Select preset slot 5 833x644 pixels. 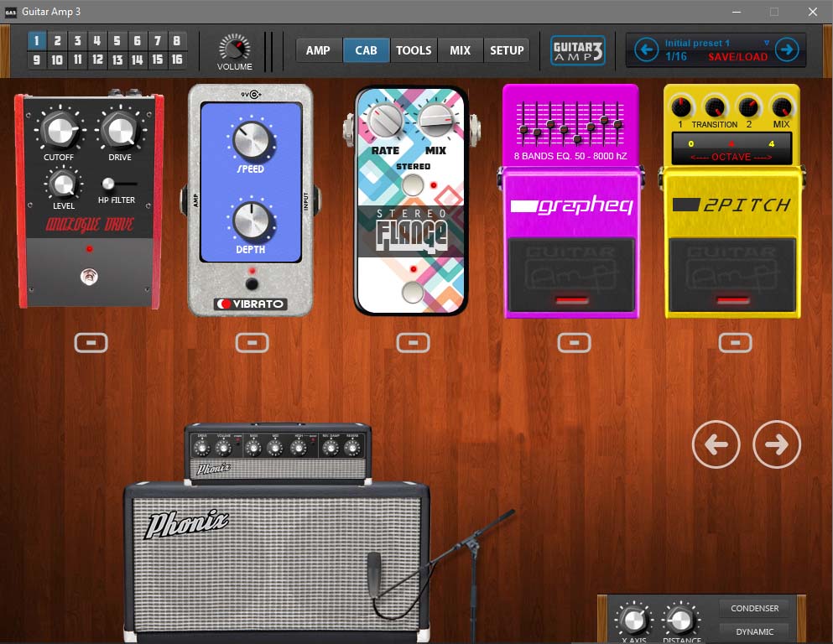point(117,40)
